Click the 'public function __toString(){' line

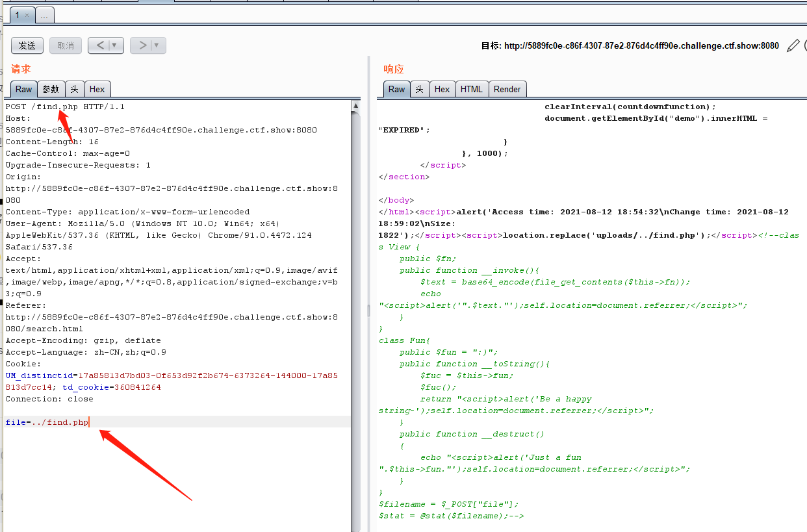point(475,363)
